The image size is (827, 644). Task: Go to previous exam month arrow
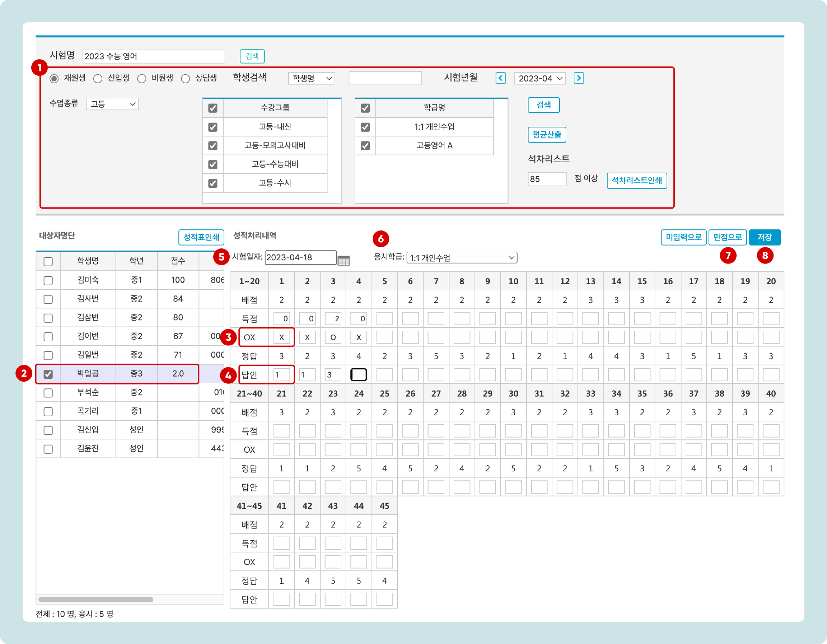[x=501, y=78]
